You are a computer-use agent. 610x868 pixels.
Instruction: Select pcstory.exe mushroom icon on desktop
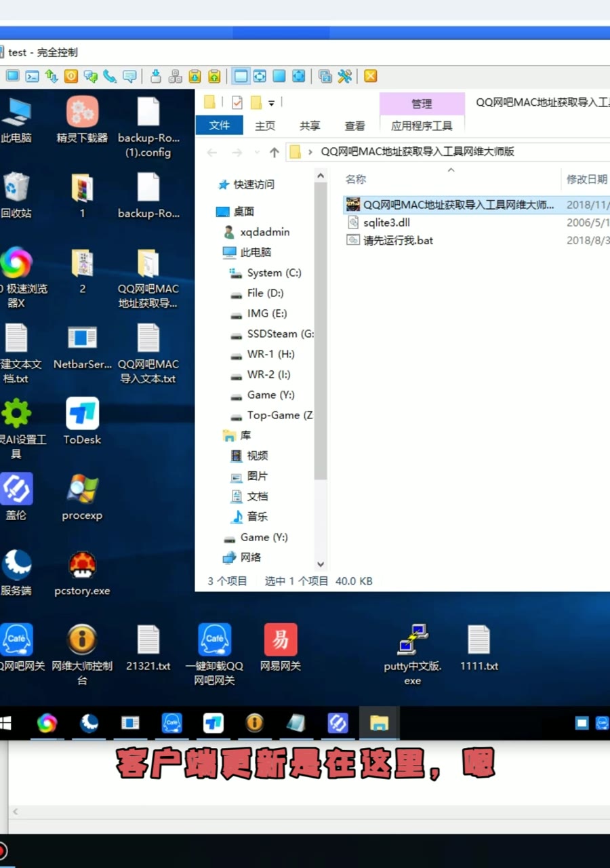pos(82,573)
